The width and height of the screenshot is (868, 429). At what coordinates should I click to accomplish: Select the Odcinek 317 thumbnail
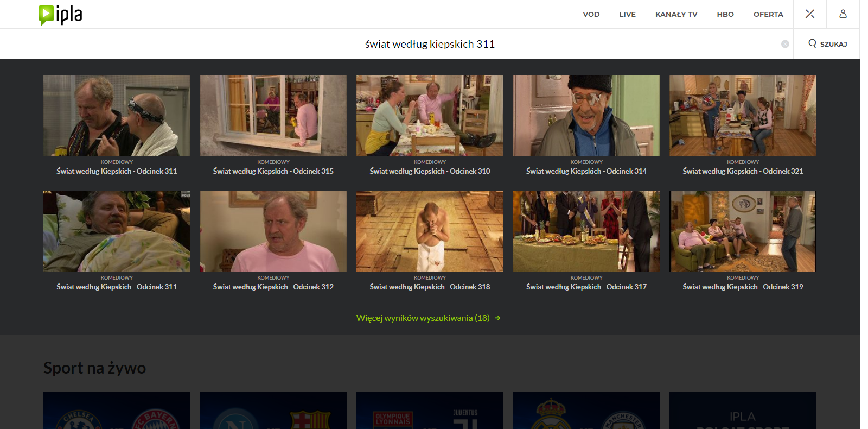point(586,231)
